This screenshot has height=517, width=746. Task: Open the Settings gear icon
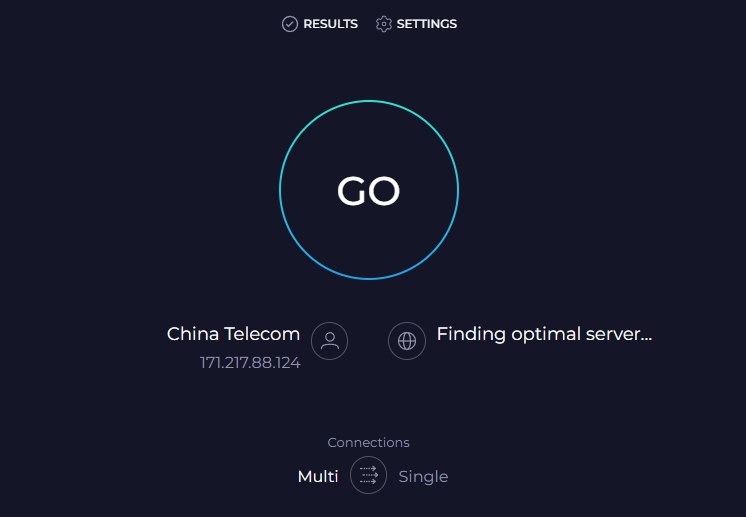(x=384, y=24)
